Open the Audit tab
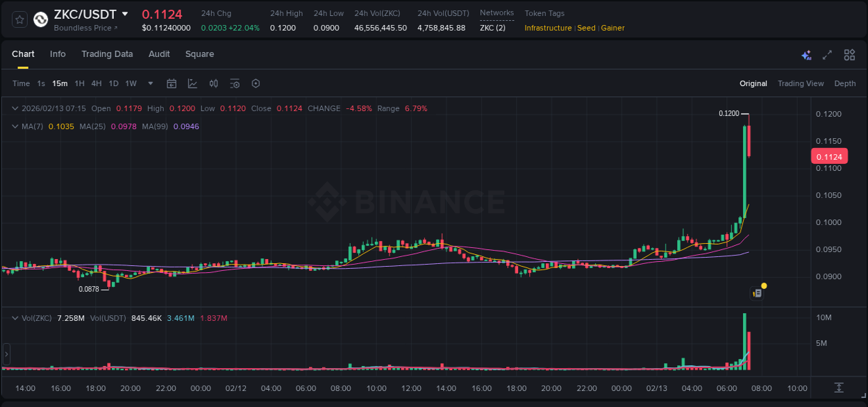 pos(159,54)
